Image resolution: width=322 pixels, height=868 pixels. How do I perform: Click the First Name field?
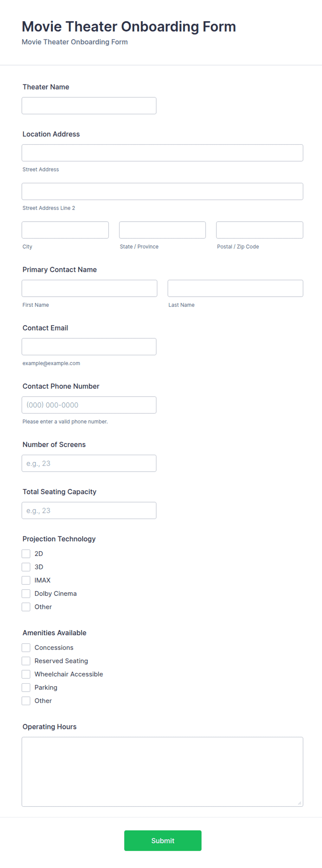coord(89,288)
